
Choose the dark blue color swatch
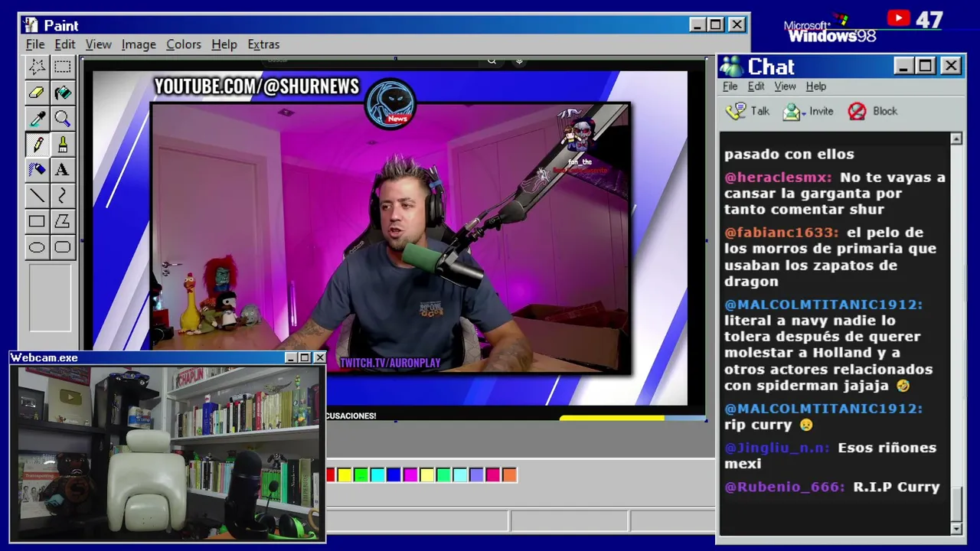[x=394, y=475]
